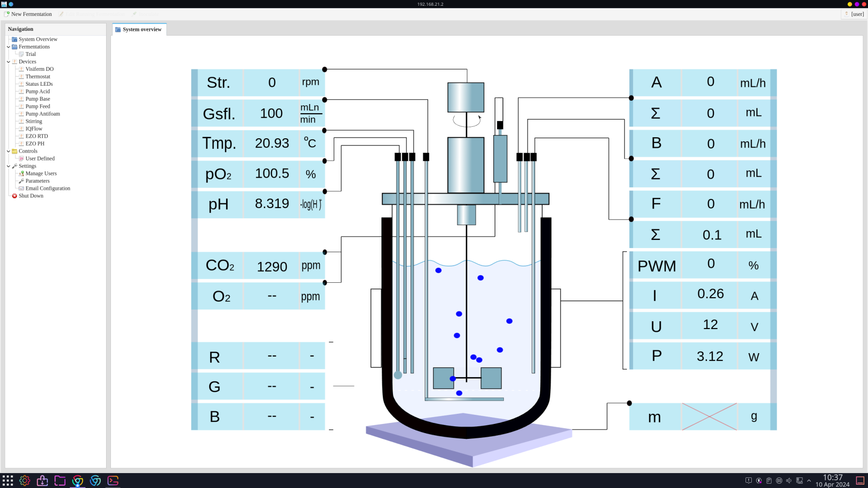Viewport: 868px width, 488px height.
Task: Open the user account menu
Action: pyautogui.click(x=854, y=14)
